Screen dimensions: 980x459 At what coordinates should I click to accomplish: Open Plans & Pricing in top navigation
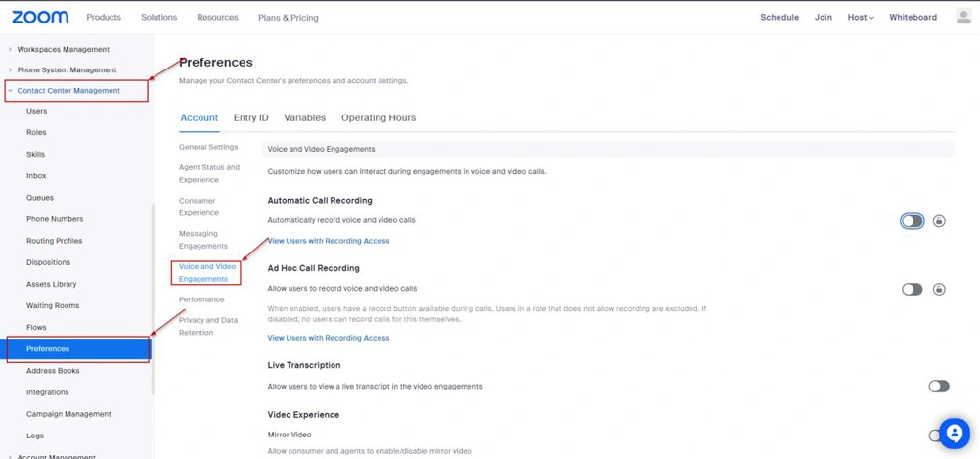coord(288,18)
